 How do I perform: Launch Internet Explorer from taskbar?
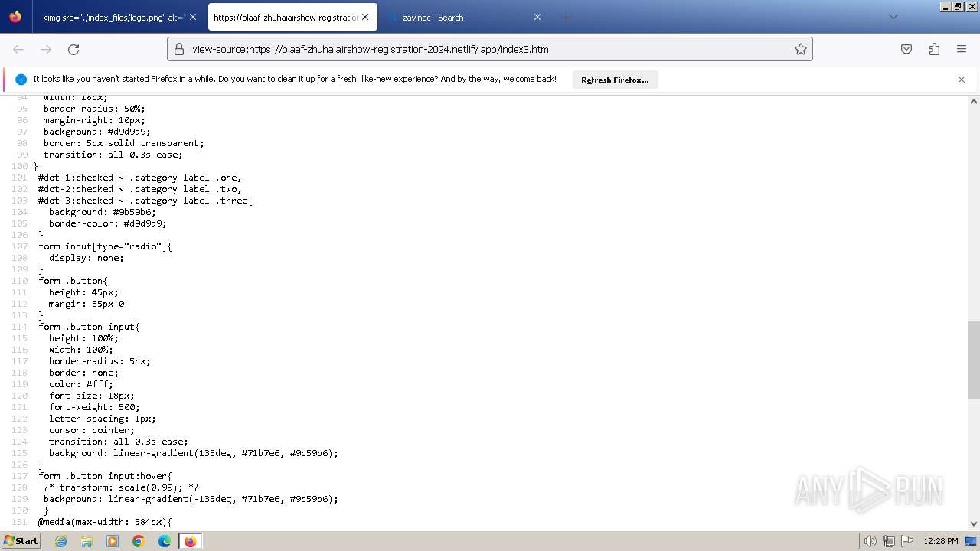pyautogui.click(x=60, y=541)
